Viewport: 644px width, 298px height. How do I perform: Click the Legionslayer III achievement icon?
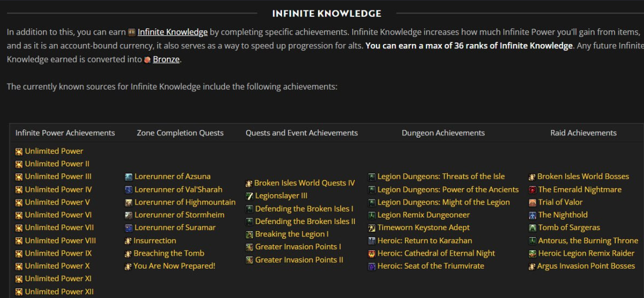click(249, 196)
